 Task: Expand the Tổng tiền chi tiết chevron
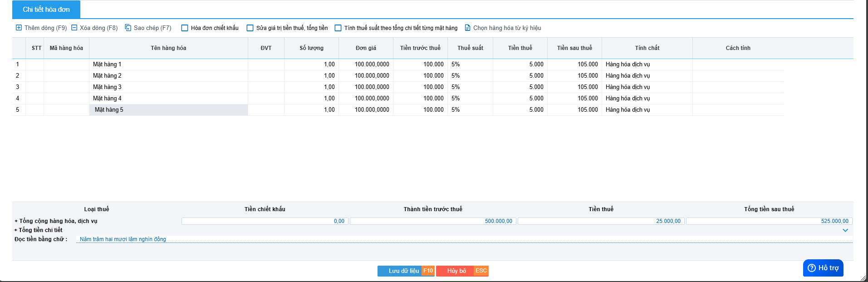click(x=845, y=230)
